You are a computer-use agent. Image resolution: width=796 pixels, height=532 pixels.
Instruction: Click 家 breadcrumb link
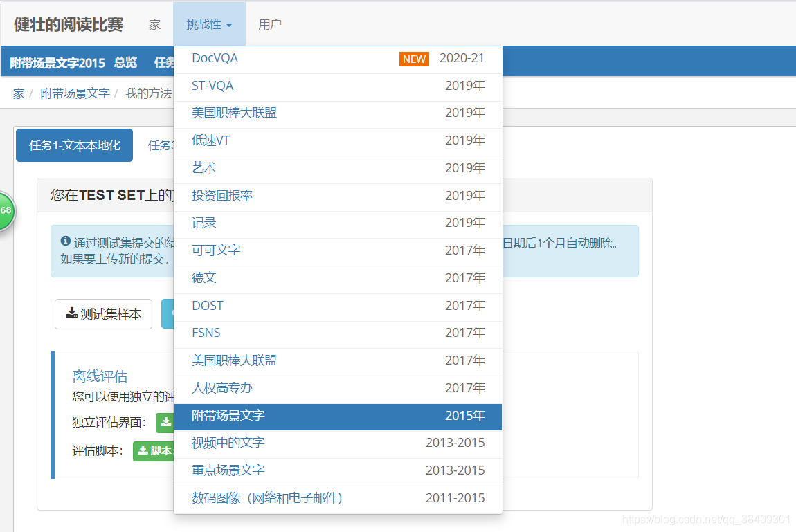click(x=19, y=94)
